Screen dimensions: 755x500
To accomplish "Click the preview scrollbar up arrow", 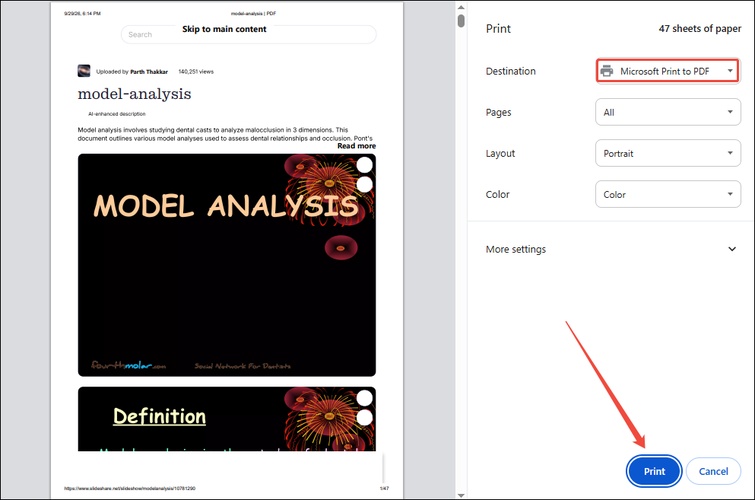I will click(461, 7).
